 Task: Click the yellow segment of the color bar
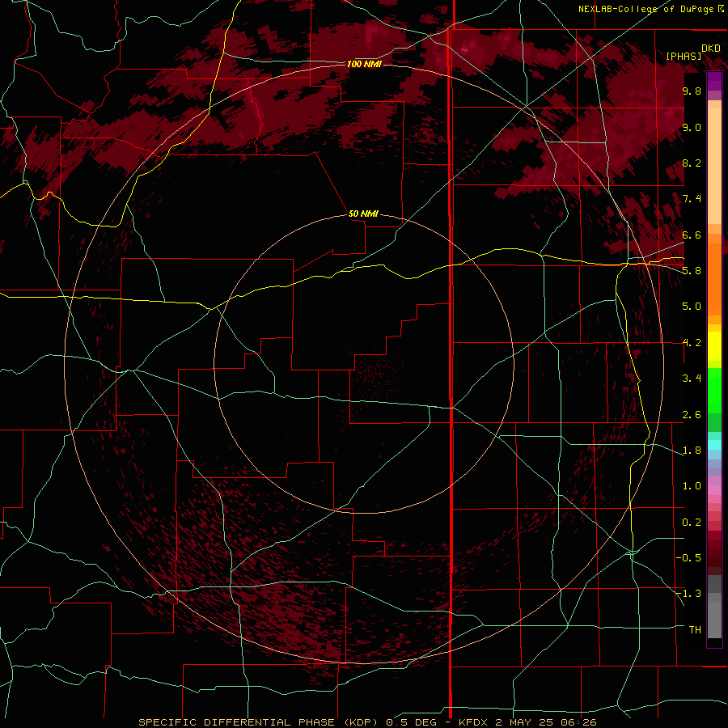pyautogui.click(x=714, y=346)
